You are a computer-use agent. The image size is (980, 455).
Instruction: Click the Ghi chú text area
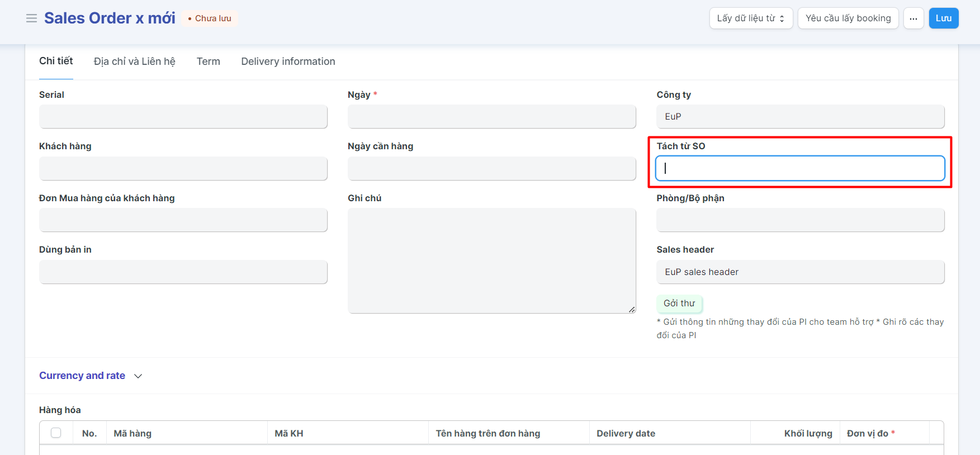(491, 260)
